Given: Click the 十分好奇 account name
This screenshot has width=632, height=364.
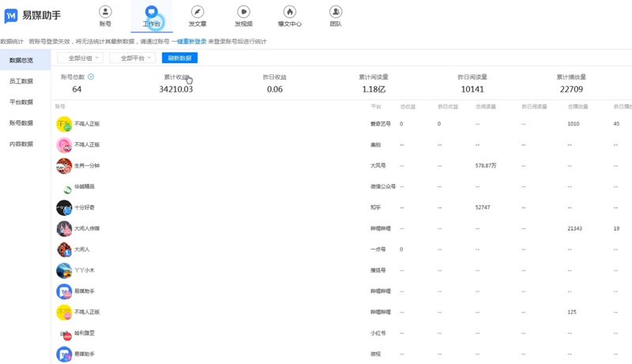Looking at the screenshot, I should 85,208.
